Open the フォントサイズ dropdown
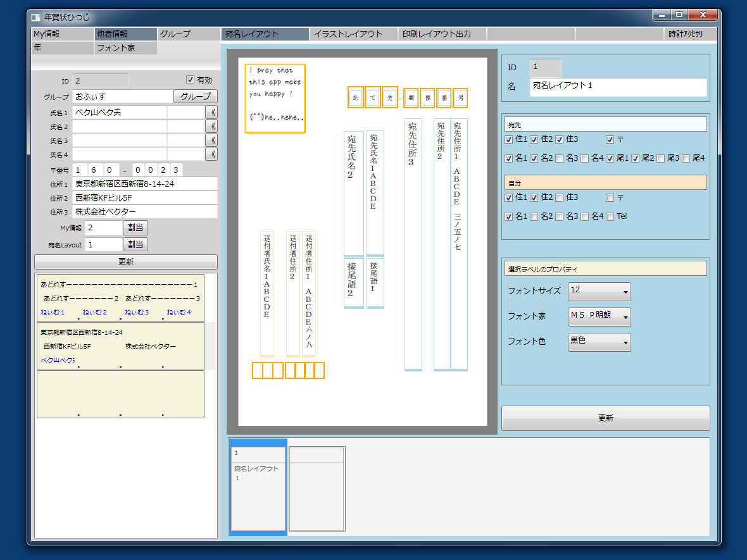 click(x=599, y=292)
